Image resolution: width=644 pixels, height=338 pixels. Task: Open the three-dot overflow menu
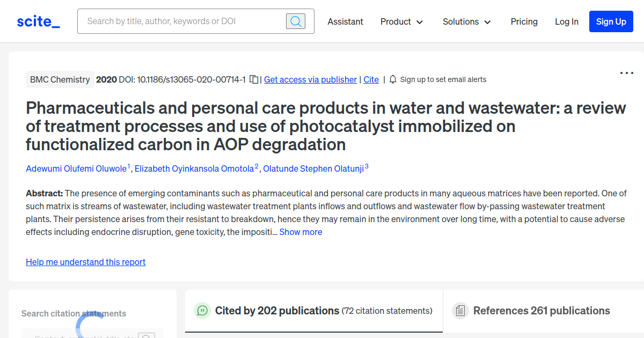[x=626, y=73]
